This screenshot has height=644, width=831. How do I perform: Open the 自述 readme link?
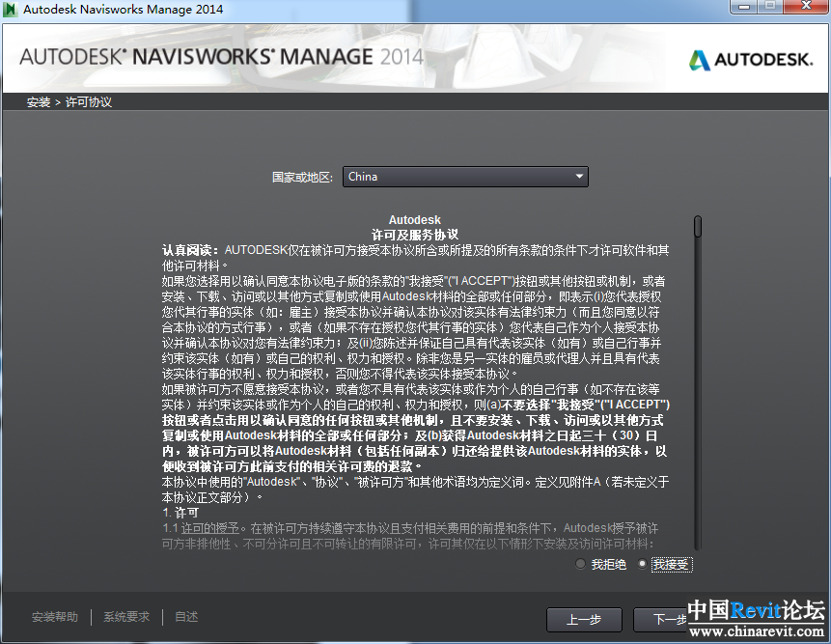pyautogui.click(x=186, y=617)
